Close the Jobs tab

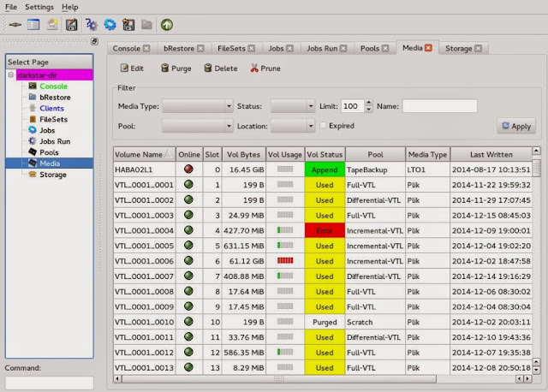[289, 48]
